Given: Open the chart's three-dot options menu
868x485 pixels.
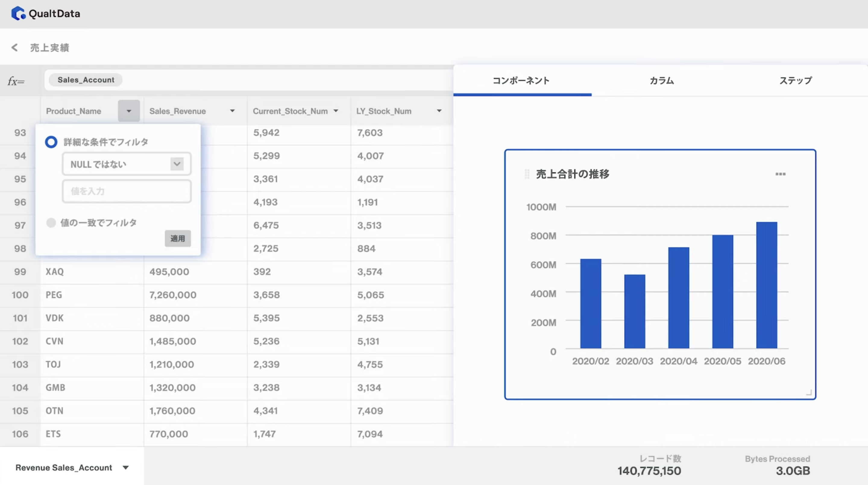Looking at the screenshot, I should pyautogui.click(x=780, y=174).
